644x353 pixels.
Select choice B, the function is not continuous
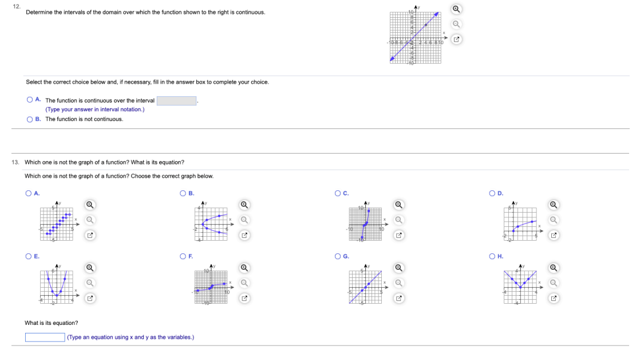click(x=29, y=119)
